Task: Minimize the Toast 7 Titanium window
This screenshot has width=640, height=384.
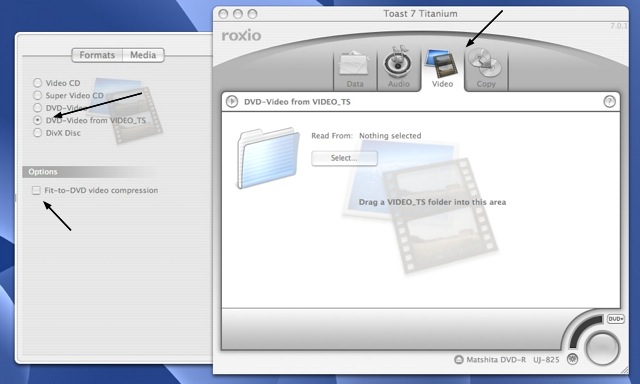Action: point(238,14)
